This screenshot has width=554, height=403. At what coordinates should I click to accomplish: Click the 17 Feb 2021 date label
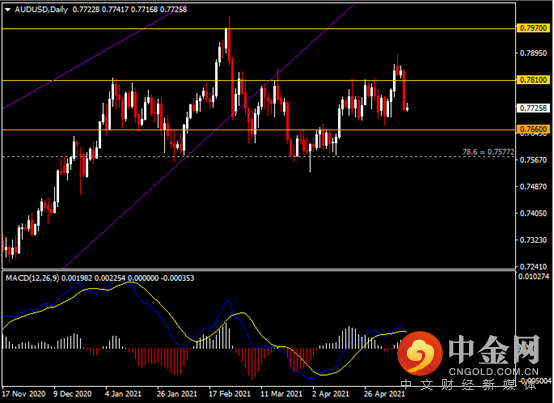(x=229, y=394)
